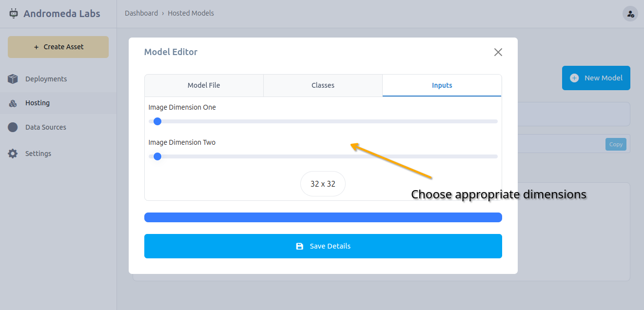Click the 32 x 32 dimension badge
Screen dimensions: 644x310
click(323, 184)
